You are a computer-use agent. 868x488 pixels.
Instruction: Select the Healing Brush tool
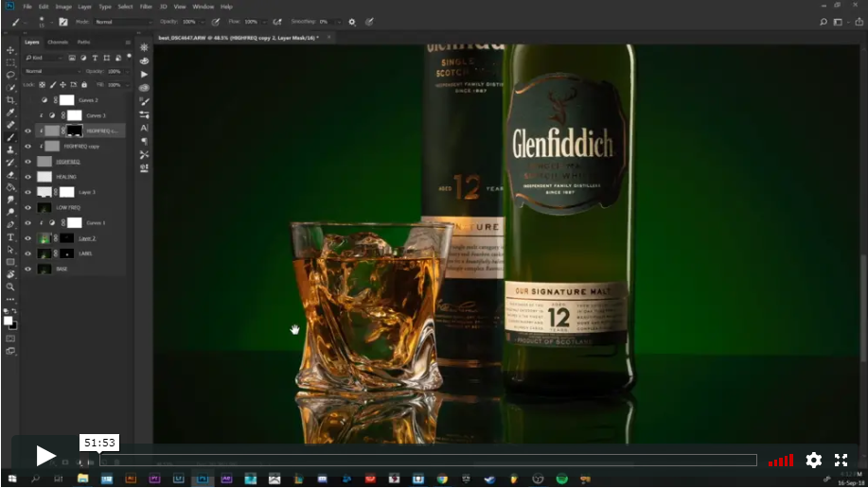click(10, 125)
